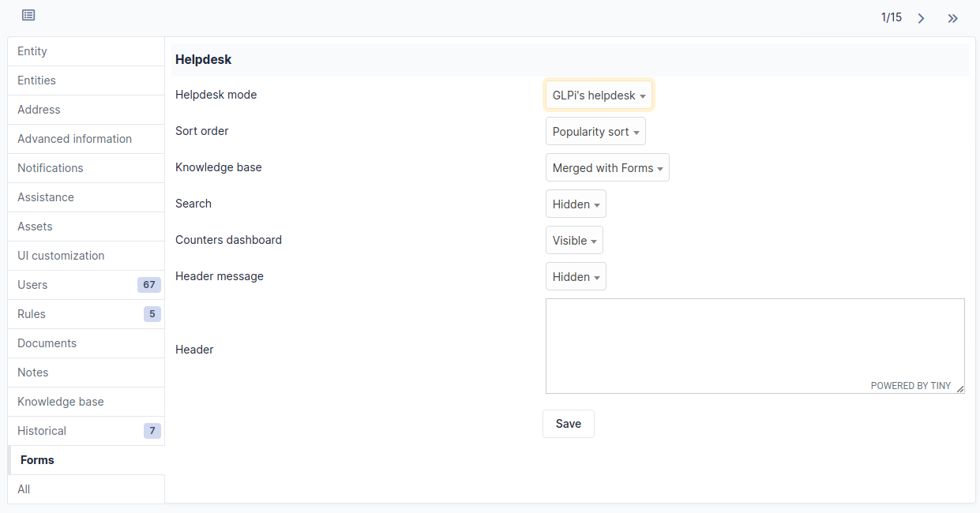Set Search visibility via its dropdown

tap(575, 204)
